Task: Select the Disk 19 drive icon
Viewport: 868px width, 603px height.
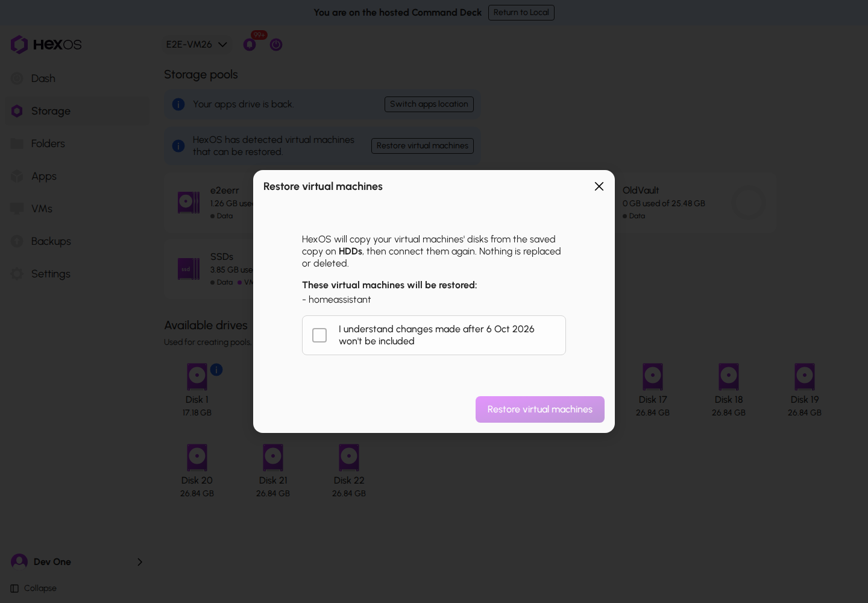Action: (x=805, y=377)
